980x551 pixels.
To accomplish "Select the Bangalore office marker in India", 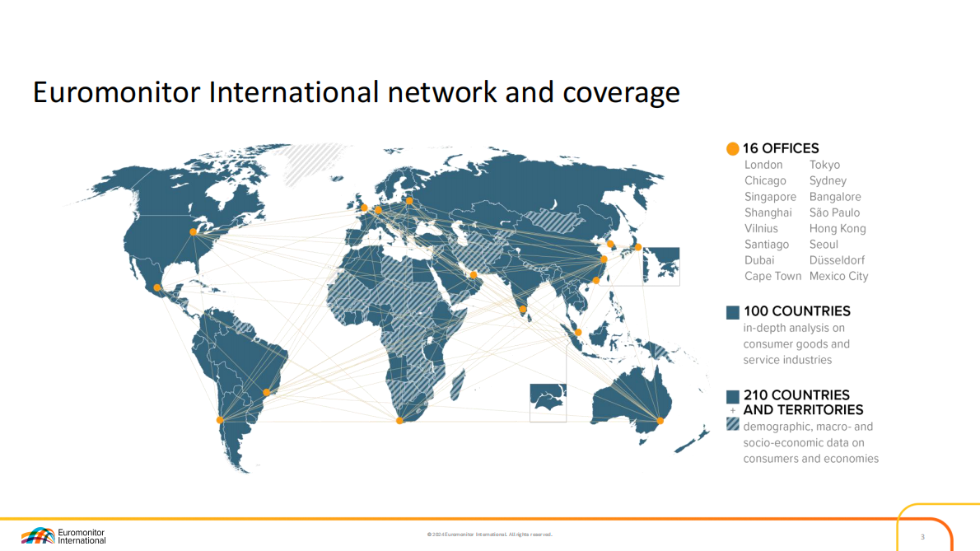I will click(x=523, y=310).
